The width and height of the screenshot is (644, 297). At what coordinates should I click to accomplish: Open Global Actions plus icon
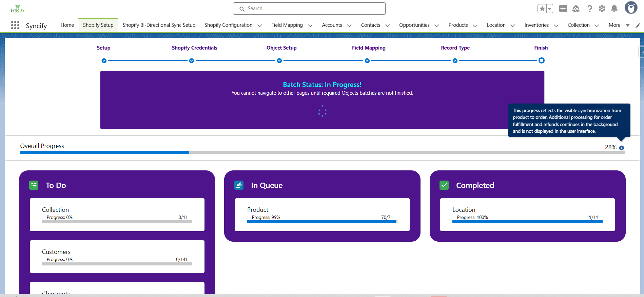563,8
